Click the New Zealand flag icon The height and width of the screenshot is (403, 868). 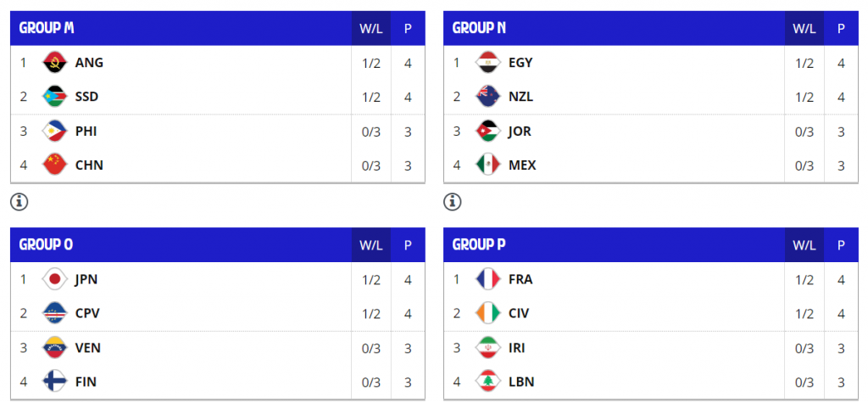pos(488,97)
